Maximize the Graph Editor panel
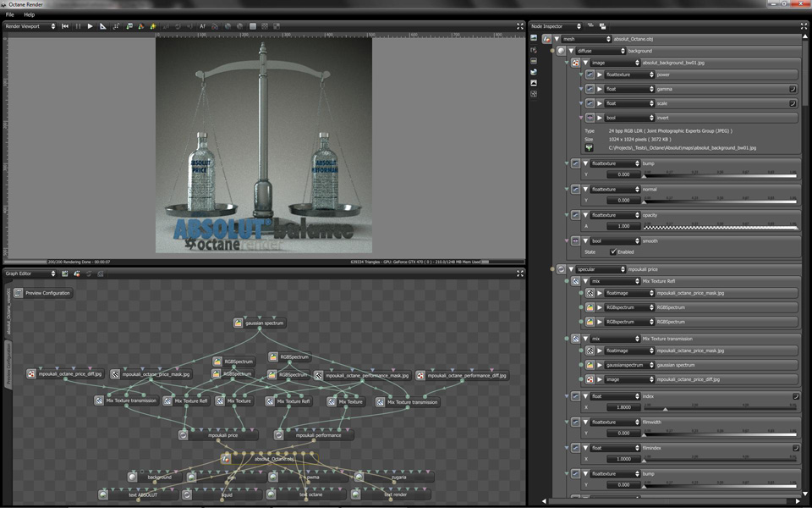The width and height of the screenshot is (812, 508). point(520,273)
